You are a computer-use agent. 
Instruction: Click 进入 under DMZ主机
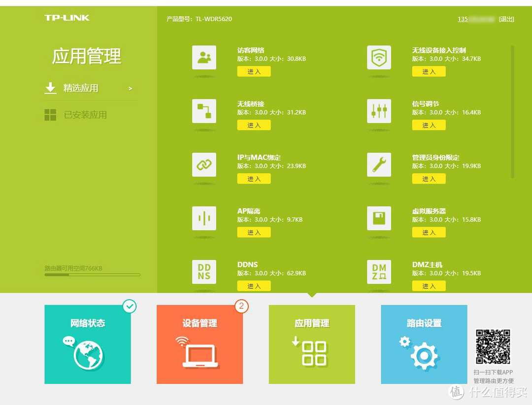(429, 285)
